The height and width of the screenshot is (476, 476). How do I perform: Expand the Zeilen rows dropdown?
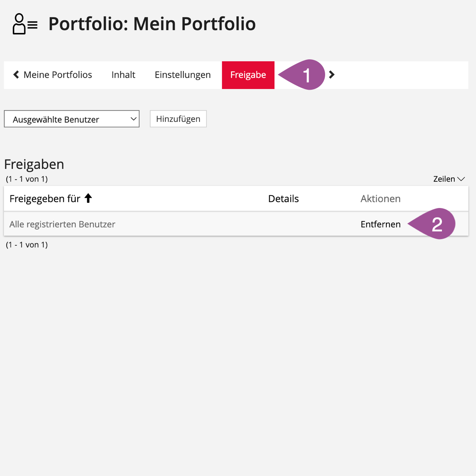[449, 179]
